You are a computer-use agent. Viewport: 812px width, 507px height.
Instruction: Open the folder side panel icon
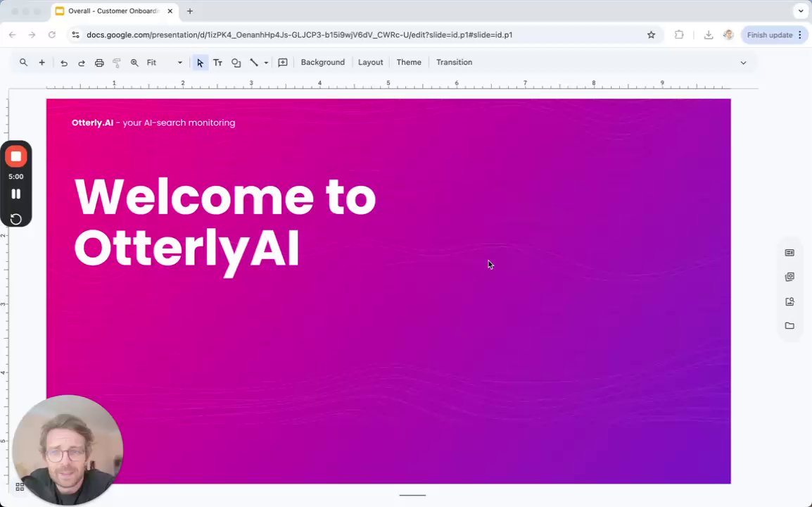point(789,325)
